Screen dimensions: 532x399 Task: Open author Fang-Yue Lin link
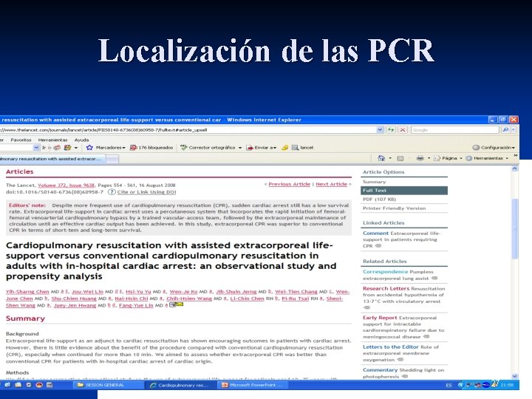pyautogui.click(x=136, y=305)
